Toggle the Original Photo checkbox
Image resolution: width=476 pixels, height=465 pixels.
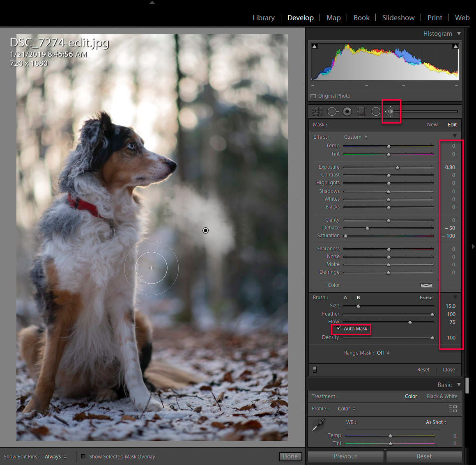(313, 96)
